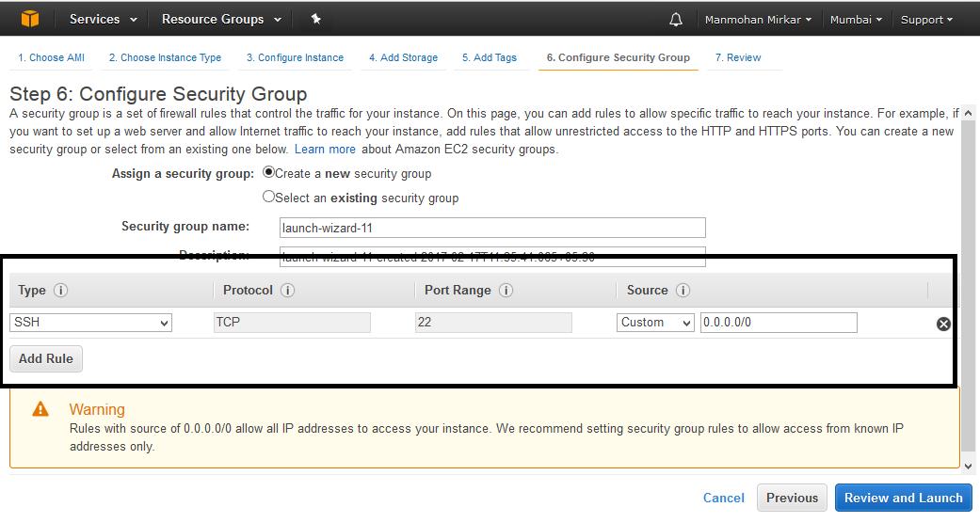Expand the Services menu
The image size is (980, 523).
pos(104,19)
